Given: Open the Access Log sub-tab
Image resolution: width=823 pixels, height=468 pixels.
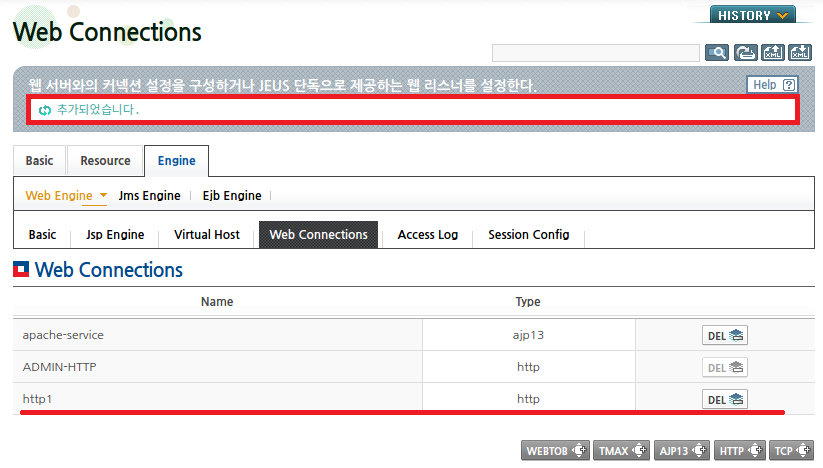Looking at the screenshot, I should pyautogui.click(x=428, y=235).
